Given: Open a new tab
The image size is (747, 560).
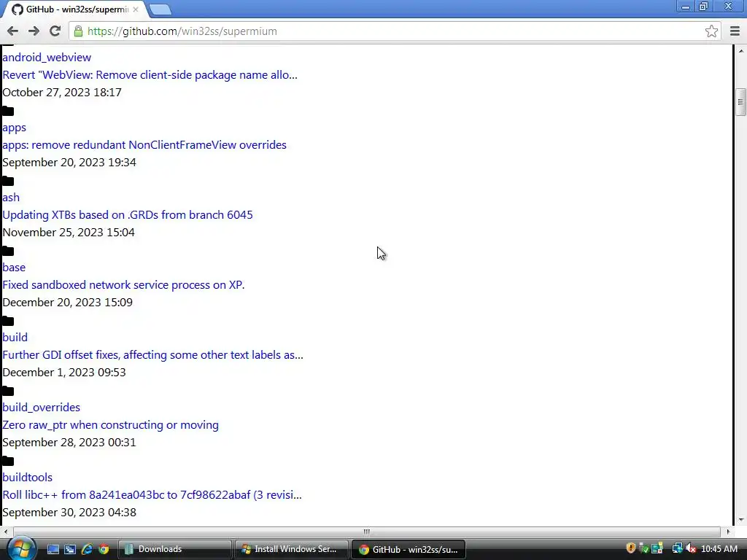Looking at the screenshot, I should pos(160,9).
